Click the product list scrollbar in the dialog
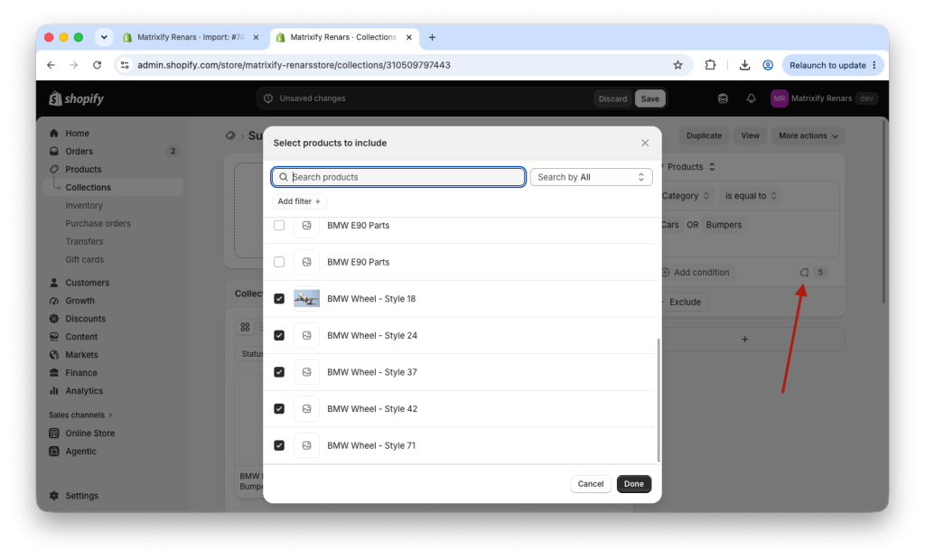The height and width of the screenshot is (560, 925). (659, 401)
